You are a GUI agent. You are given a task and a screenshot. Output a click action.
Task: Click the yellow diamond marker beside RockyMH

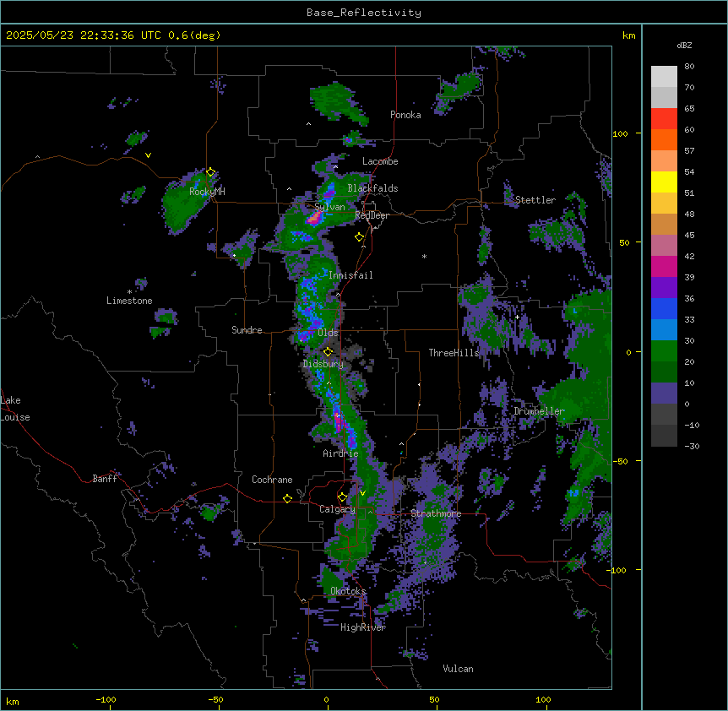[210, 172]
